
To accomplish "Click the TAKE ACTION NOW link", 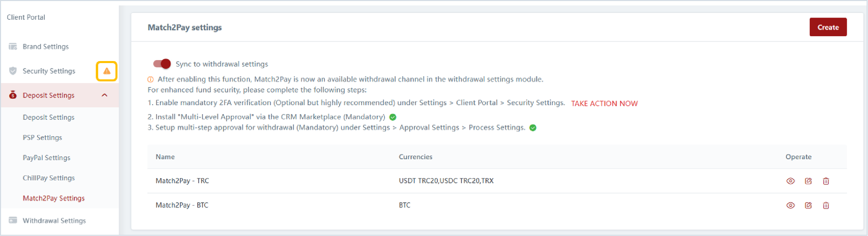I will (x=604, y=103).
